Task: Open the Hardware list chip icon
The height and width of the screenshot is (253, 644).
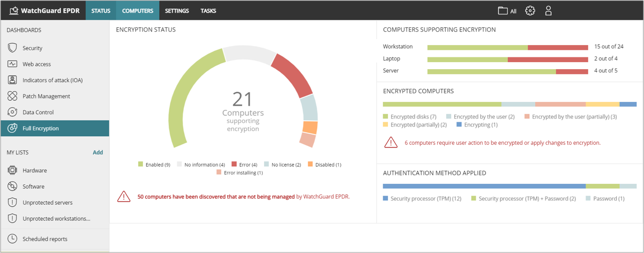Action: [x=12, y=170]
